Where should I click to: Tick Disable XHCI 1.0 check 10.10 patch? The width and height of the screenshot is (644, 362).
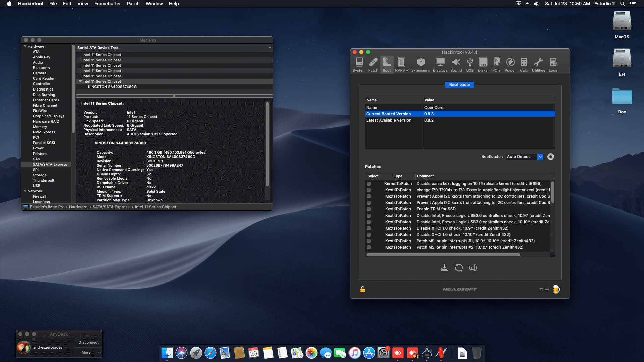[x=369, y=235]
